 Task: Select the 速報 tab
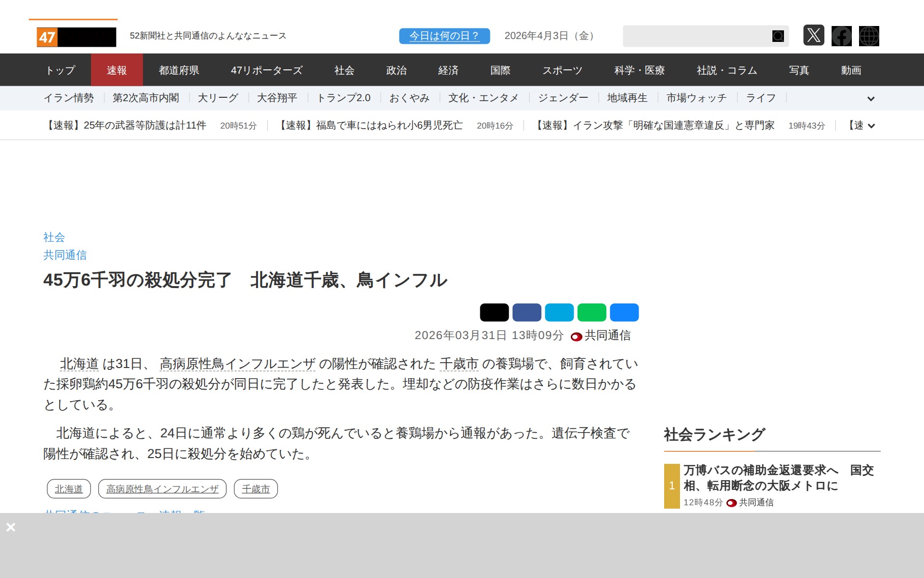(x=116, y=70)
